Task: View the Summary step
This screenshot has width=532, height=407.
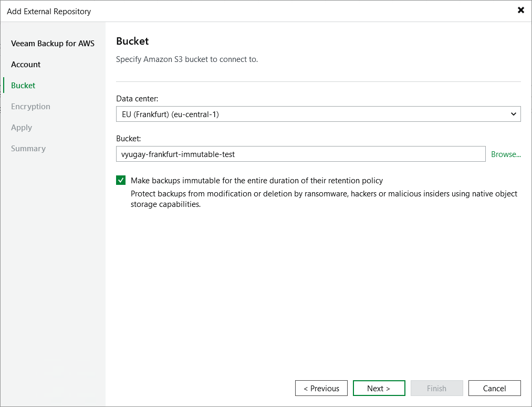Action: 28,148
